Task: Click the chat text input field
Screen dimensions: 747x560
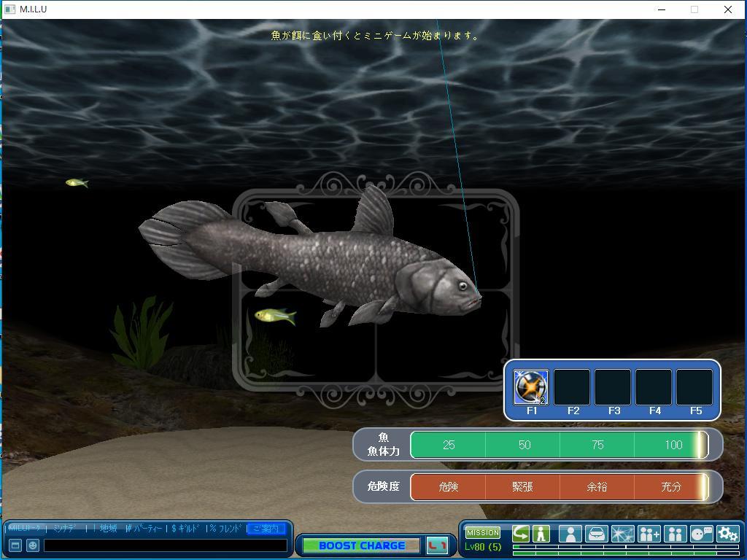Action: (165, 545)
